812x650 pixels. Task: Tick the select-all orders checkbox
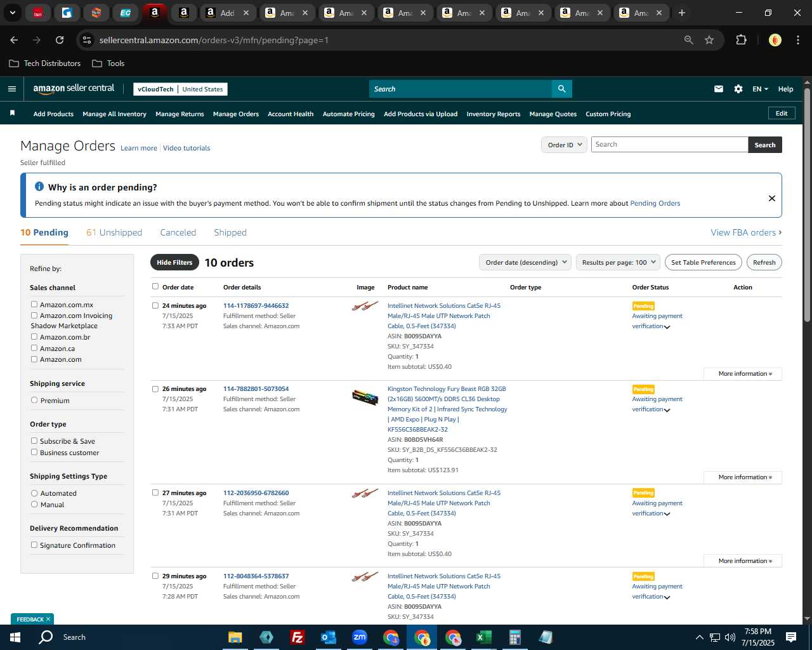(155, 286)
